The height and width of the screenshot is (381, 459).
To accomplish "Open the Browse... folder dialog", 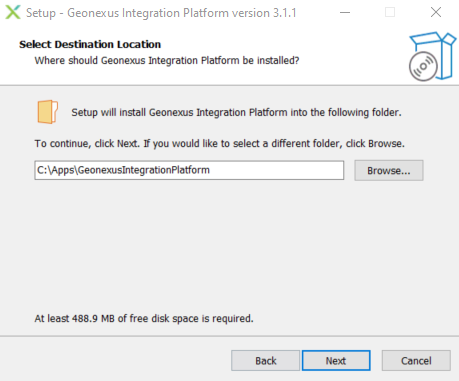I will pos(389,171).
